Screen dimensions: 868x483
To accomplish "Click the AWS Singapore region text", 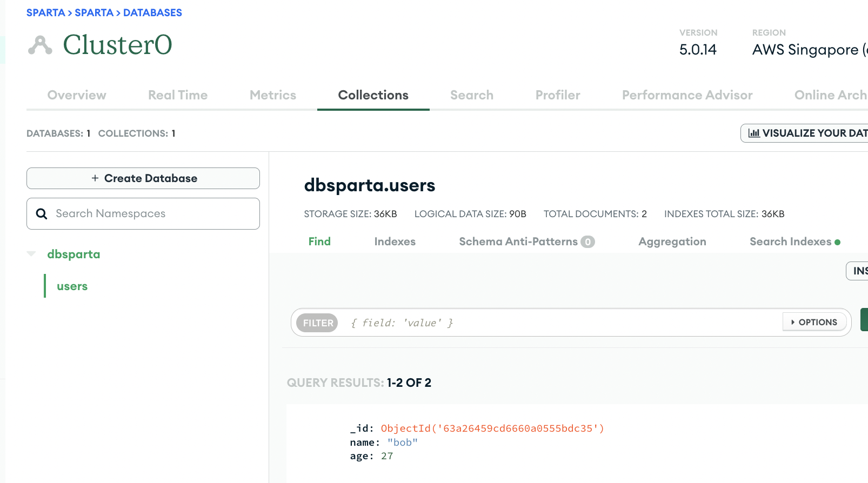I will pos(810,50).
